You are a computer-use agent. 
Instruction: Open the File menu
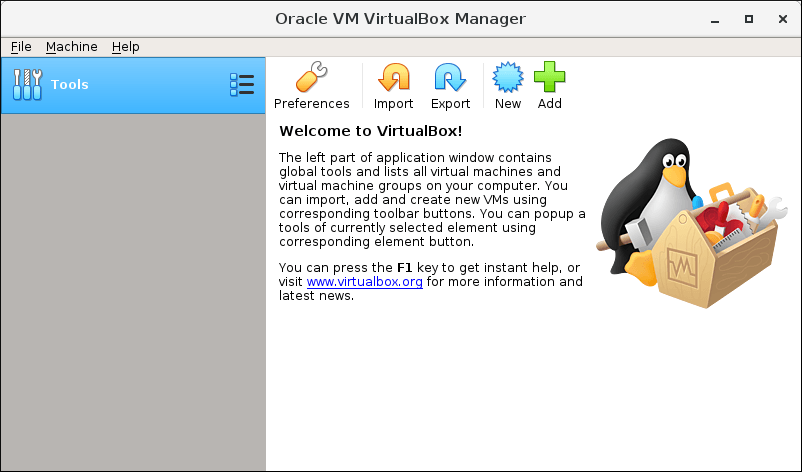pos(21,47)
